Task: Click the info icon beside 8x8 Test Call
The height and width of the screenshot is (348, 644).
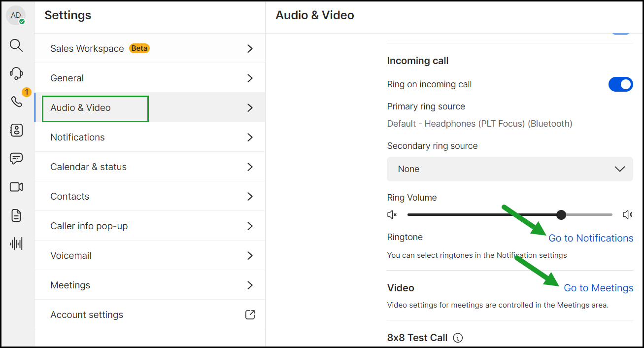Action: pyautogui.click(x=458, y=338)
